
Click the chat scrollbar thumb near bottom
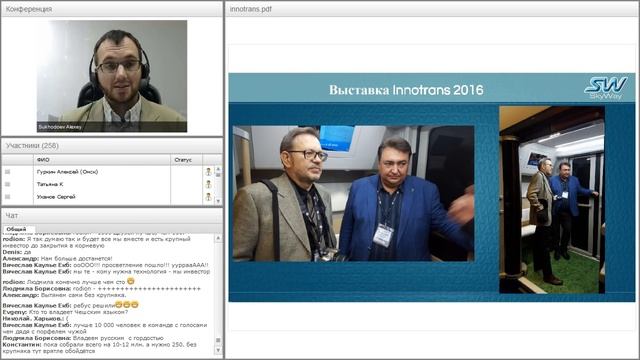pos(218,340)
